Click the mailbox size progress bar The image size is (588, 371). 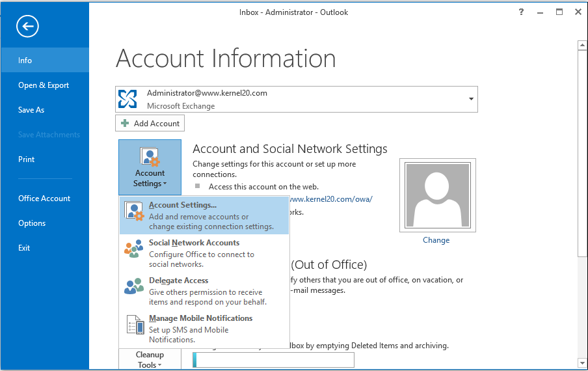273,360
